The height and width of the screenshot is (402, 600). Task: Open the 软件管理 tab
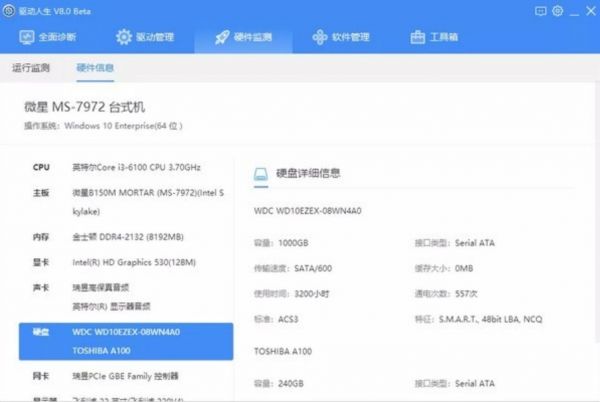point(341,37)
